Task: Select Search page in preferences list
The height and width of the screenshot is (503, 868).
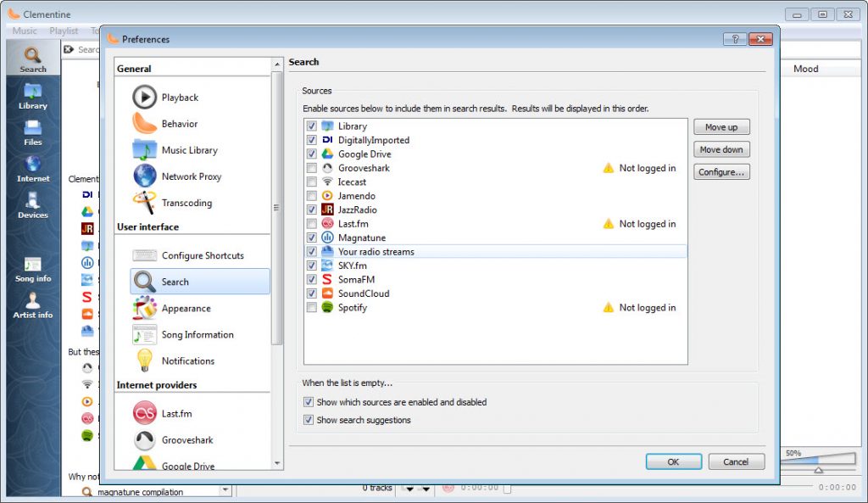Action: tap(199, 282)
